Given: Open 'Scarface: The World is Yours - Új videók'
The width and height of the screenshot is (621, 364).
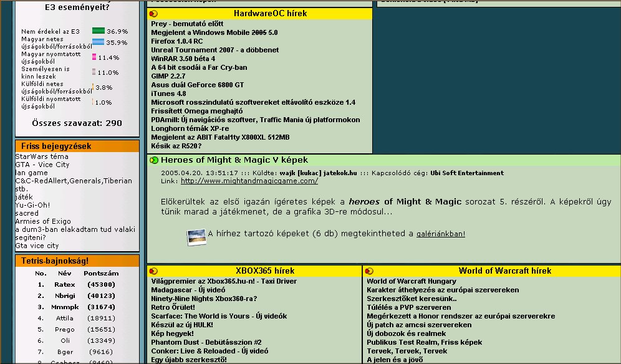Looking at the screenshot, I should [x=219, y=316].
